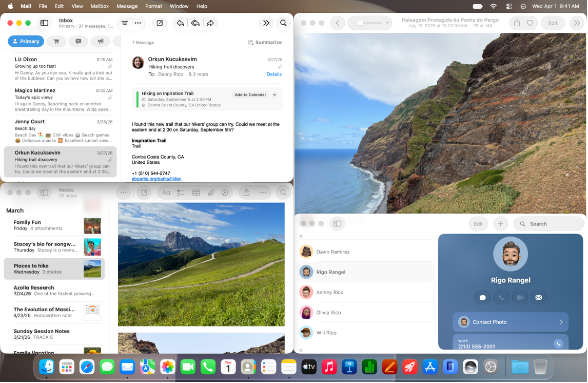Summarize the Hiking trail discovery email
This screenshot has width=588, height=383.
[x=265, y=43]
